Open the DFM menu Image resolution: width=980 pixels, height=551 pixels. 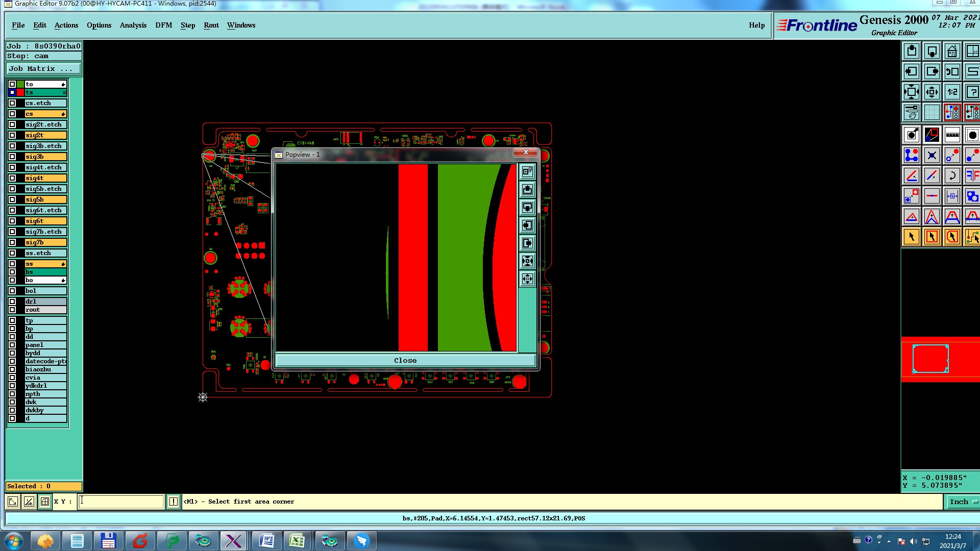coord(163,25)
